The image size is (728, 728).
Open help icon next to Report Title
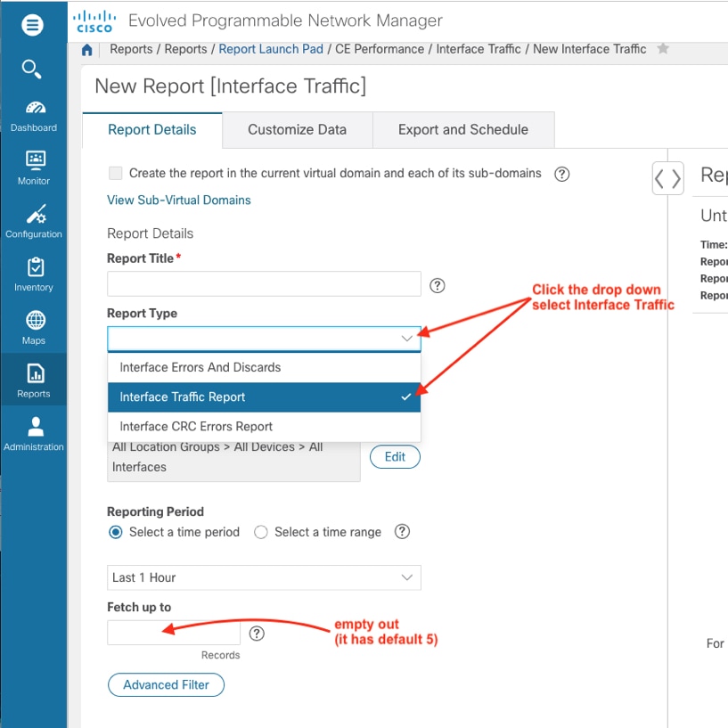pos(437,285)
